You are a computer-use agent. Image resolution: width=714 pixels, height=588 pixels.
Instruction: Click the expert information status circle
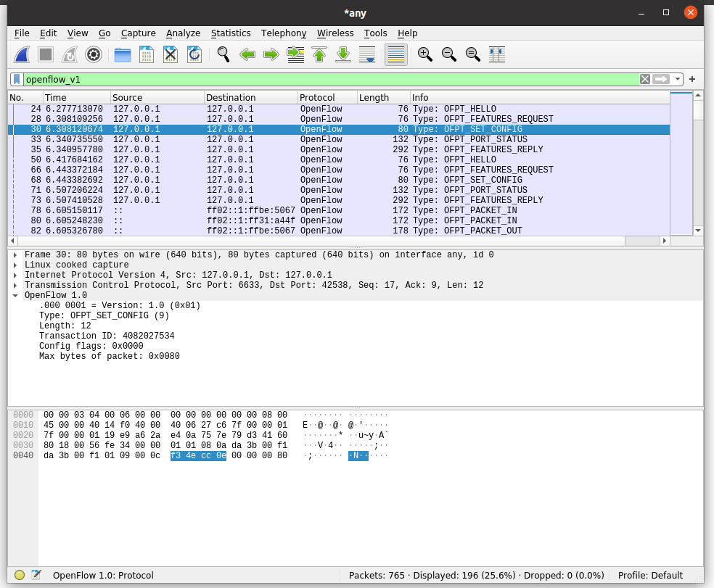pyautogui.click(x=19, y=575)
